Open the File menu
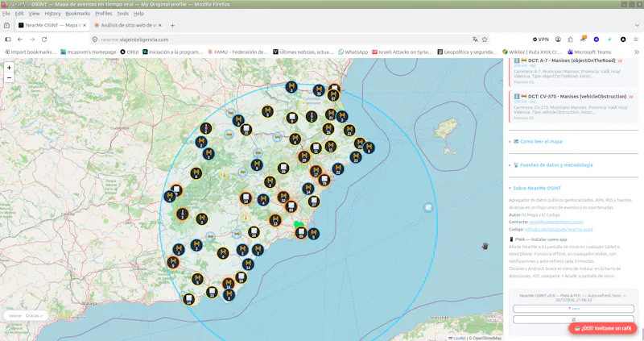 pos(6,14)
